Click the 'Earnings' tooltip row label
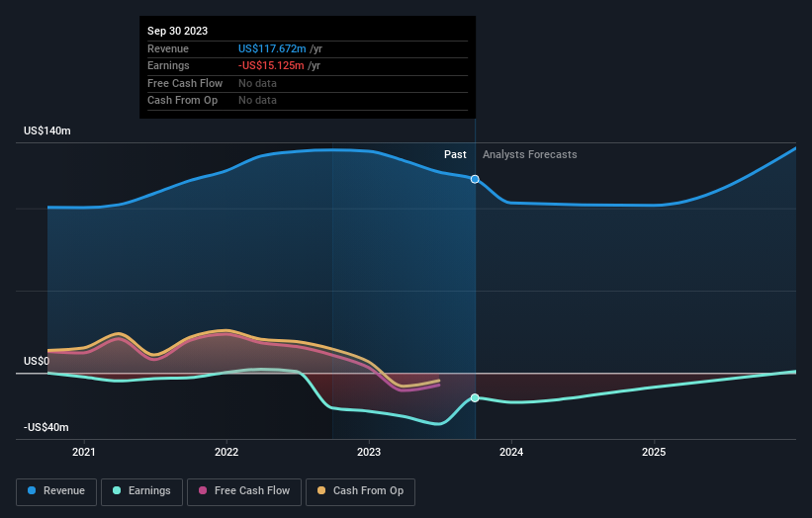812x518 pixels. tap(168, 65)
